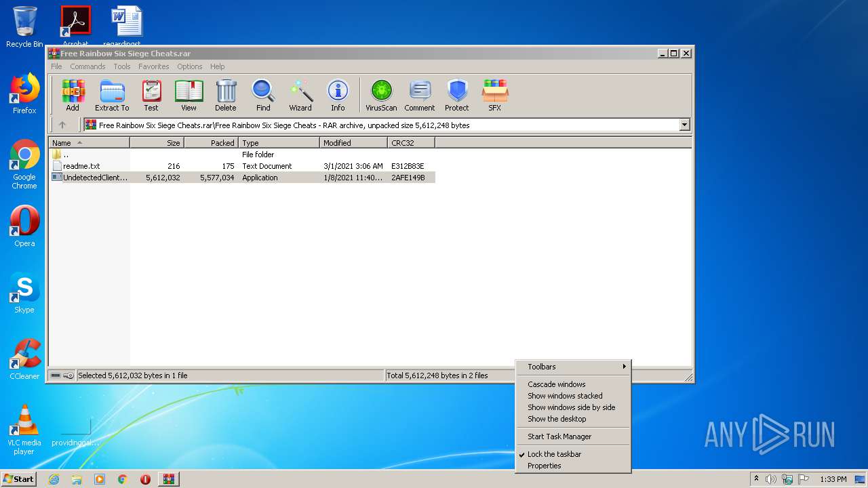Click the Comment toolbar icon
The height and width of the screenshot is (488, 868).
420,96
